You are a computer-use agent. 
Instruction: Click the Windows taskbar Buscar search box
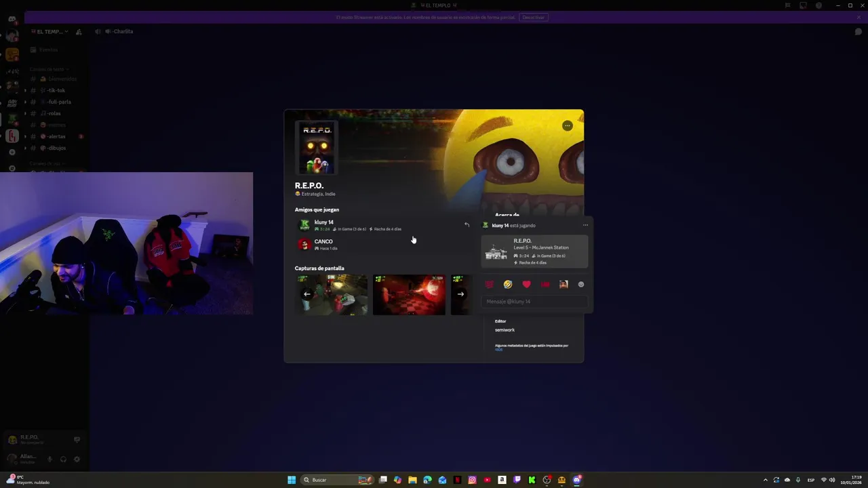point(336,480)
